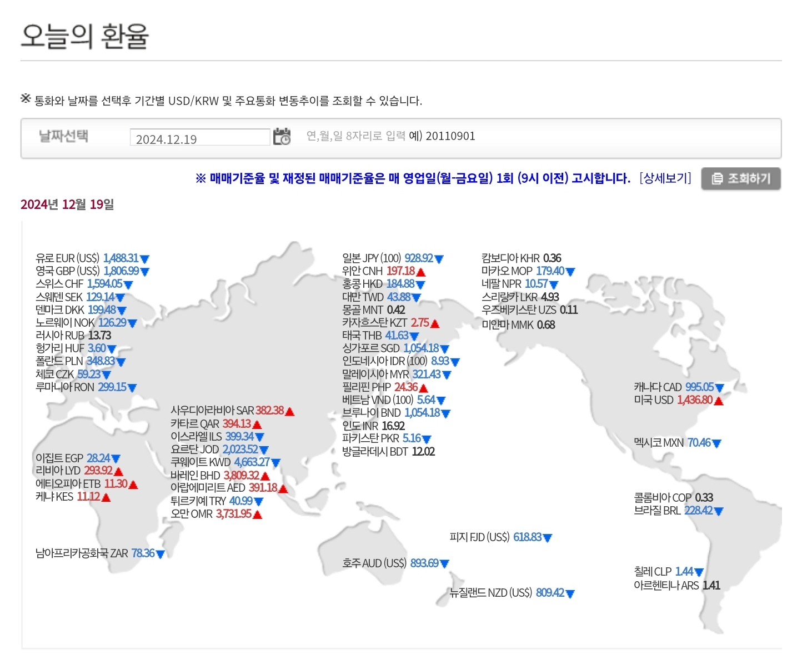Image resolution: width=812 pixels, height=664 pixels.
Task: Select the 일본 JPY (100) rate 928.92
Action: [419, 258]
